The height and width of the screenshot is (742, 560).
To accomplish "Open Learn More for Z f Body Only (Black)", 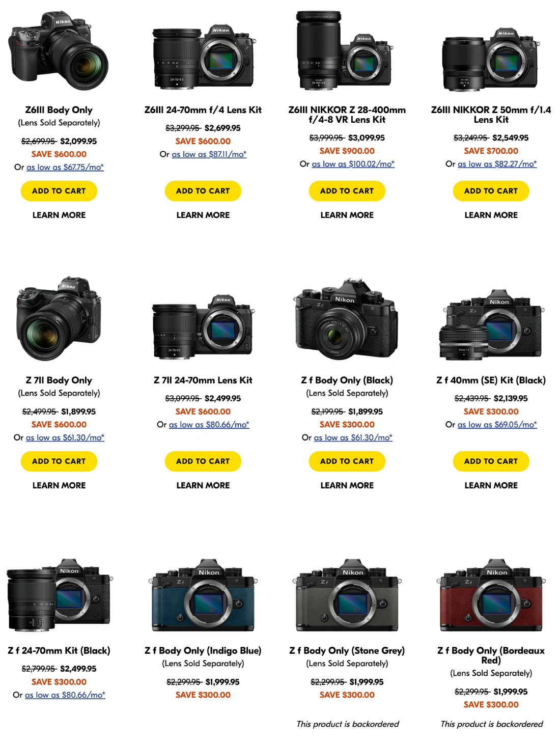I will click(347, 486).
